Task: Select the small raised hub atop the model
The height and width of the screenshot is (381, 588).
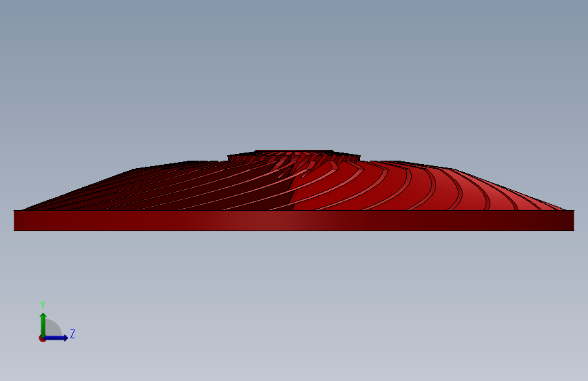Action: 294,156
